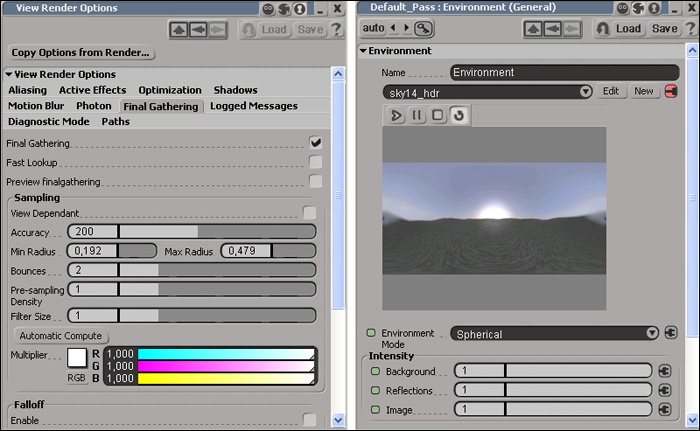Click connection icon beside Image intensity

pyautogui.click(x=665, y=409)
